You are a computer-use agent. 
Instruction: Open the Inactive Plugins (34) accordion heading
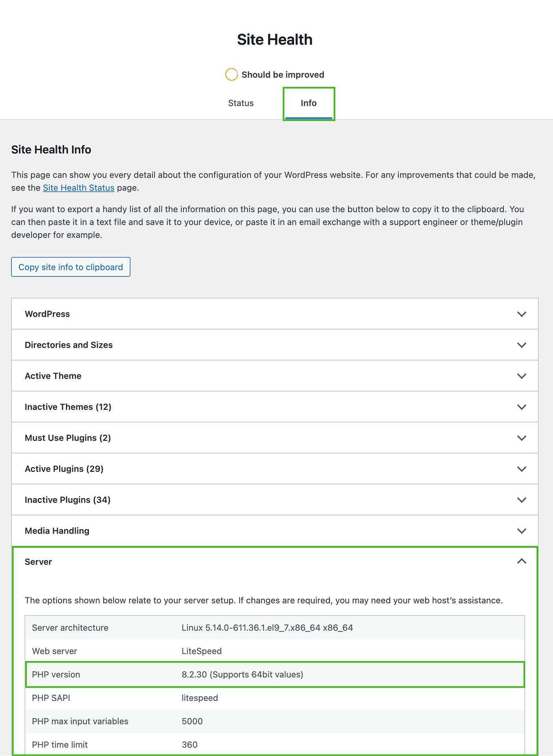[67, 500]
